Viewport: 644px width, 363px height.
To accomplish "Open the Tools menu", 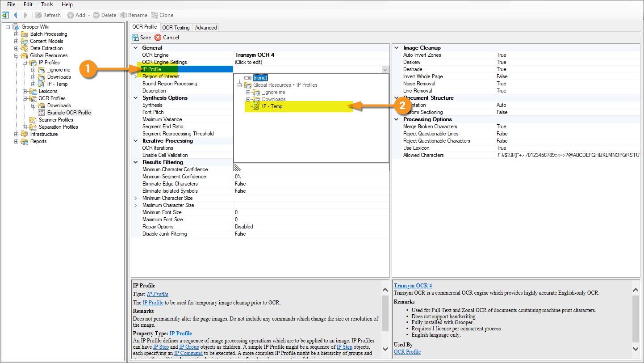I will click(47, 4).
